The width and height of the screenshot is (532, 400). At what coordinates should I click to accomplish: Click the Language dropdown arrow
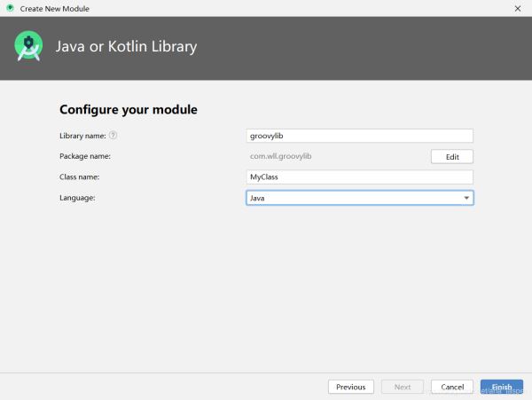tap(466, 198)
